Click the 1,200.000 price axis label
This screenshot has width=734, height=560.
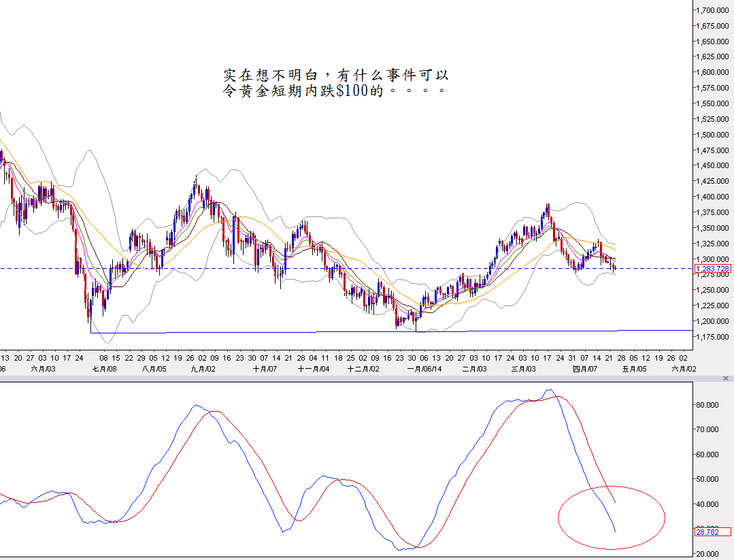click(x=712, y=321)
